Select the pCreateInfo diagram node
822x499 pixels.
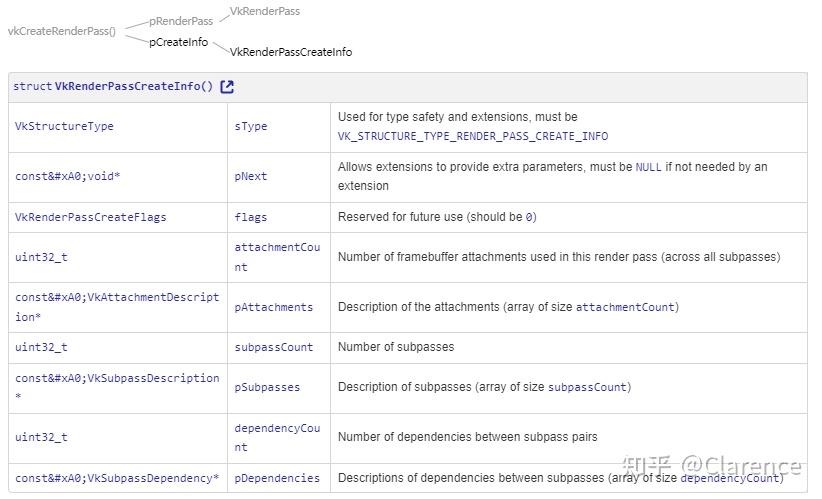[178, 42]
